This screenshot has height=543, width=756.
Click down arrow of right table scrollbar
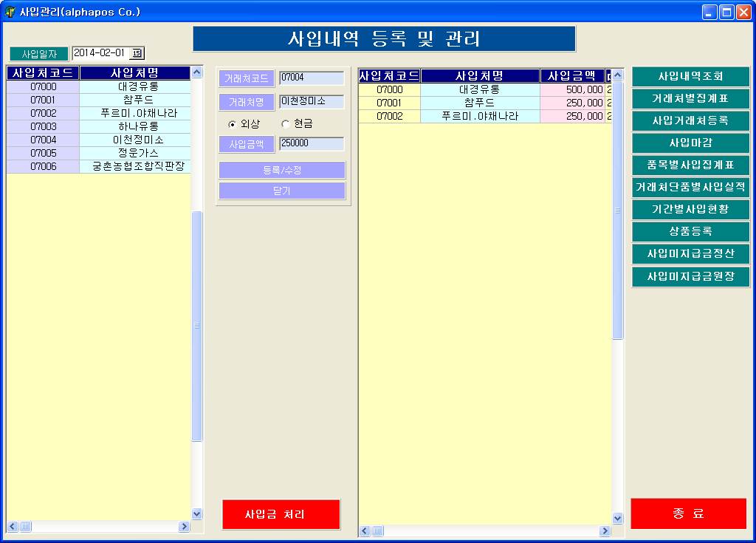tap(618, 519)
